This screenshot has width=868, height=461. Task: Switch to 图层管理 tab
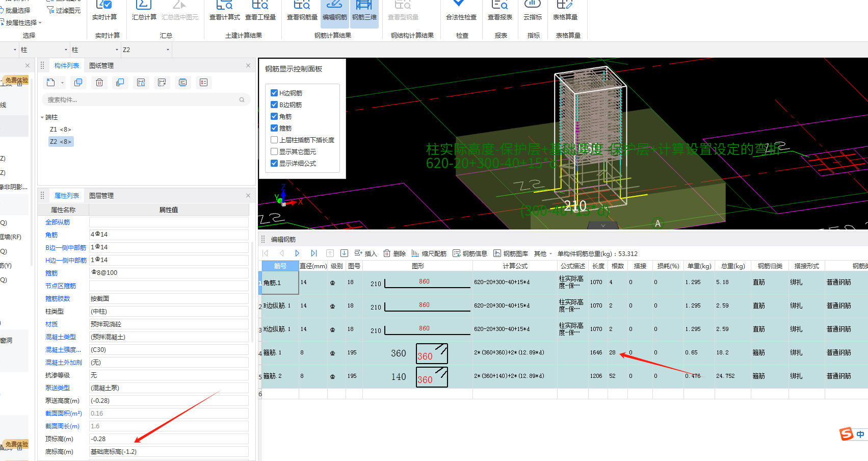101,196
